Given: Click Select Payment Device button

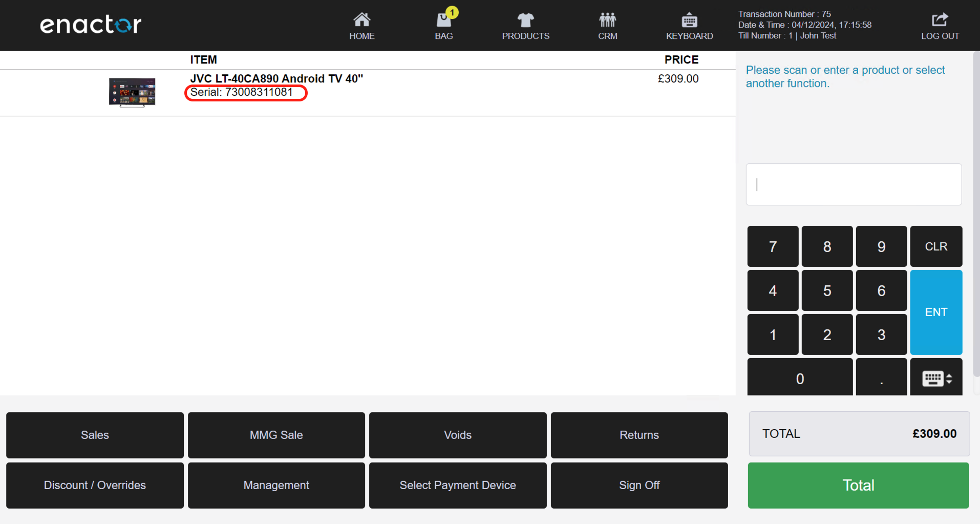Looking at the screenshot, I should point(458,485).
